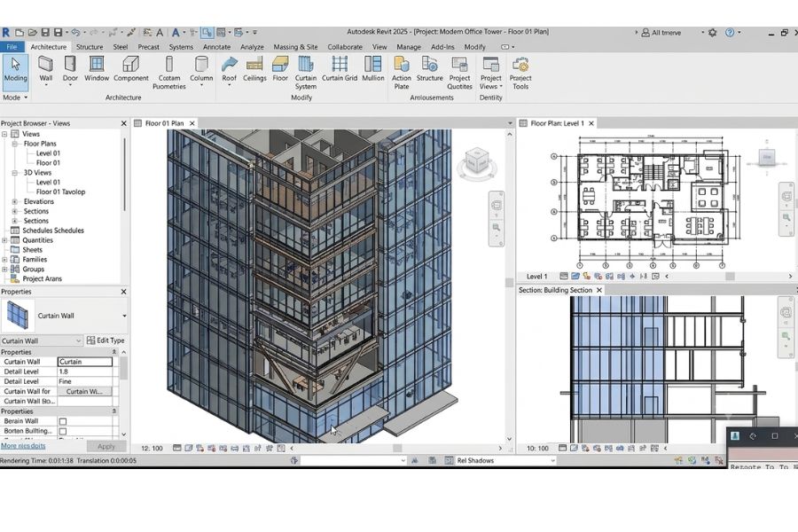This screenshot has width=798, height=532.
Task: Open Praject Tools icon
Action: point(520,73)
